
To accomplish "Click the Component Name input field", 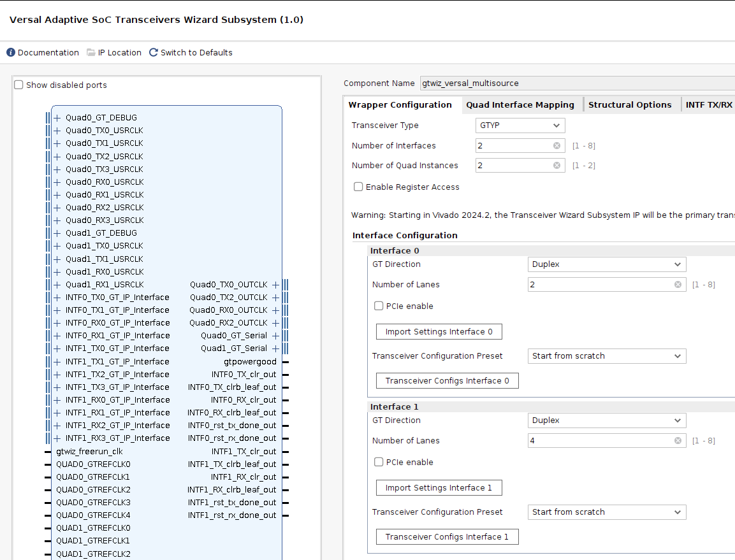I will [x=578, y=83].
